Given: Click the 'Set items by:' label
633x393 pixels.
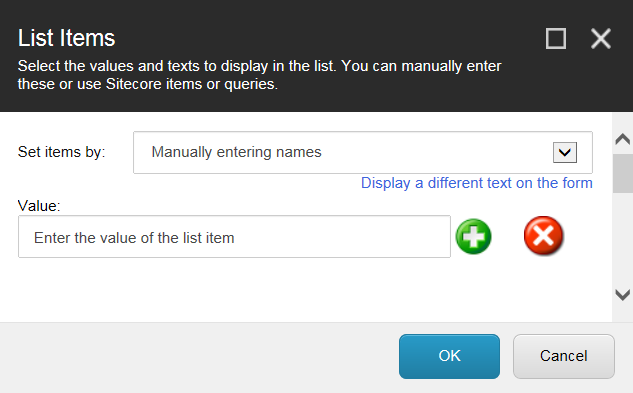Looking at the screenshot, I should pyautogui.click(x=61, y=152).
